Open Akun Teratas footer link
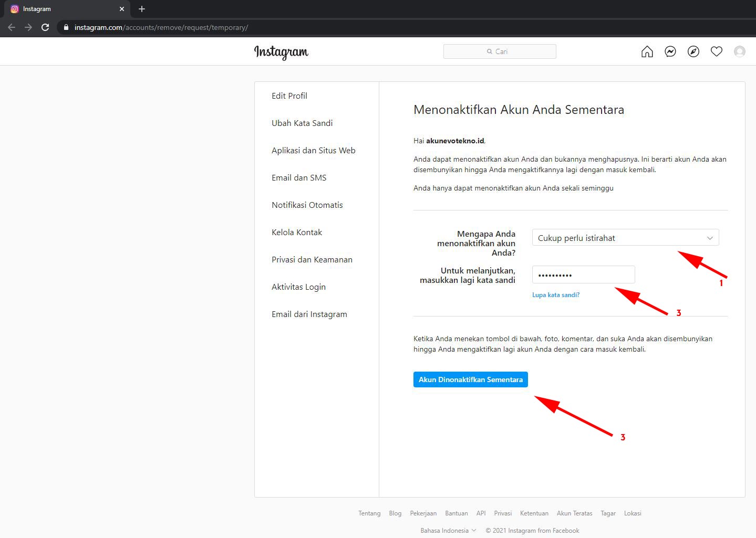The height and width of the screenshot is (538, 756). 575,513
